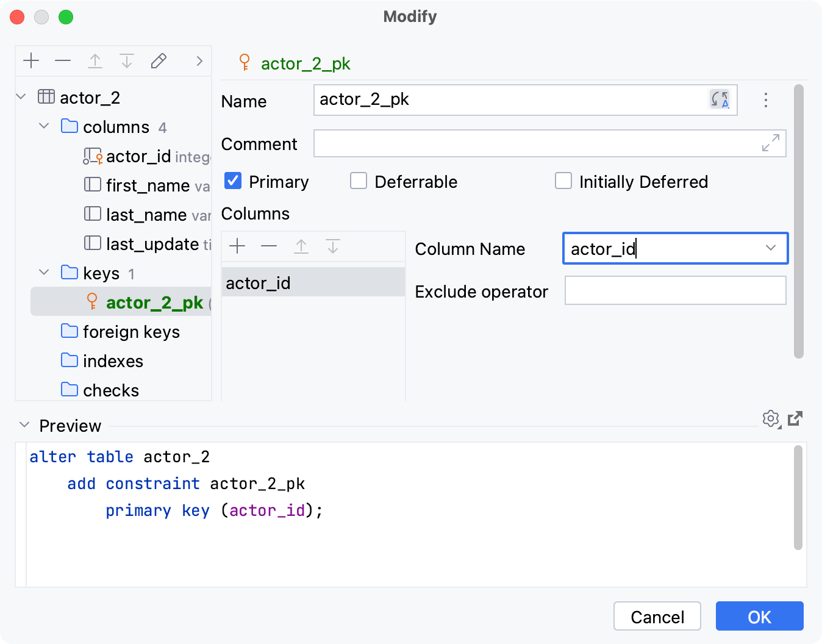The width and height of the screenshot is (822, 644).
Task: Collapse the columns folder in the tree
Action: point(43,126)
